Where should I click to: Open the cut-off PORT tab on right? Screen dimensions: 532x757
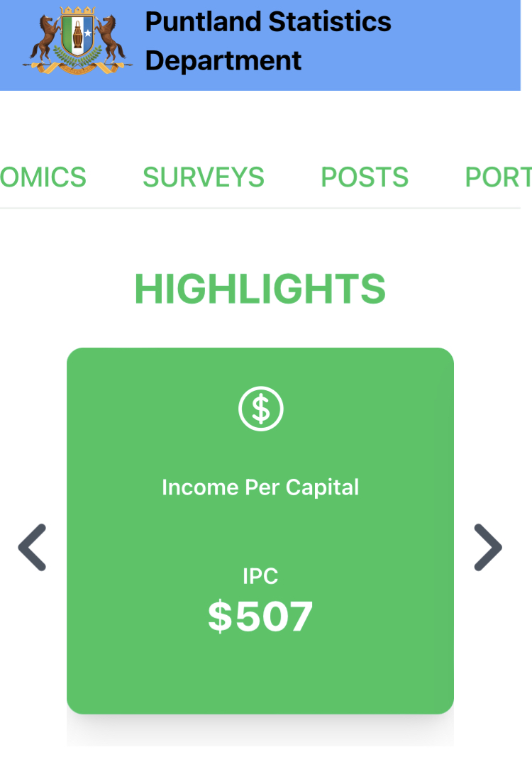click(498, 177)
